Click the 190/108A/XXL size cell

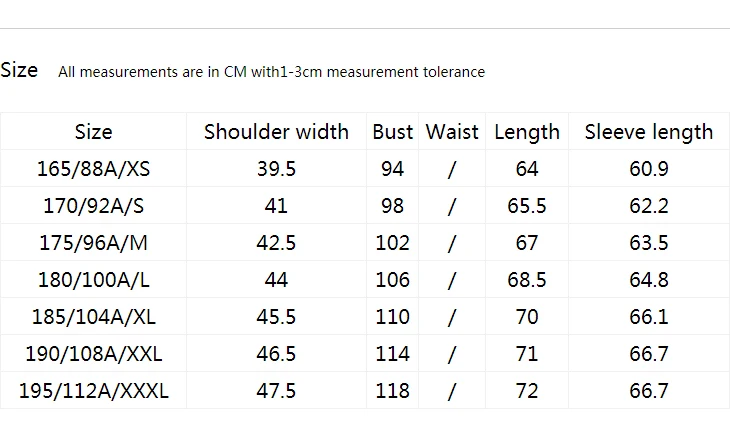(94, 354)
